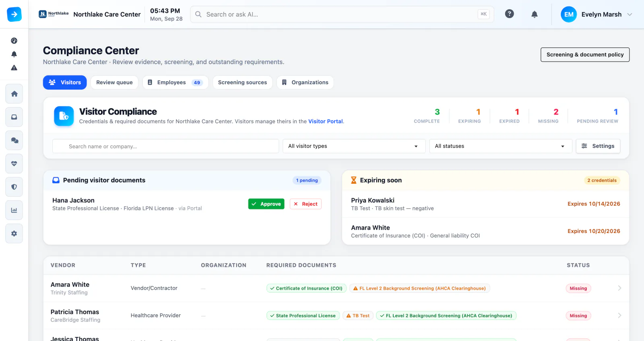Screen dimensions: 644x341
Task: Open the All visitor types dropdown
Action: point(354,146)
